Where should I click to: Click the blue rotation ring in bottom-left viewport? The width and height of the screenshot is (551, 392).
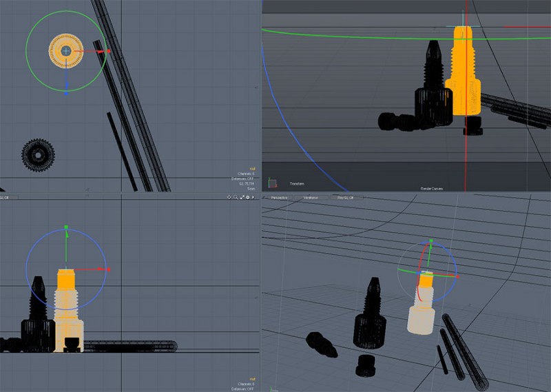pyautogui.click(x=27, y=269)
